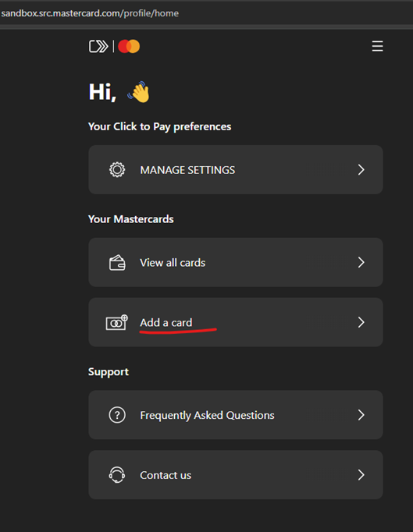413x532 pixels.
Task: Click the Mastercard circles logo
Action: (129, 47)
